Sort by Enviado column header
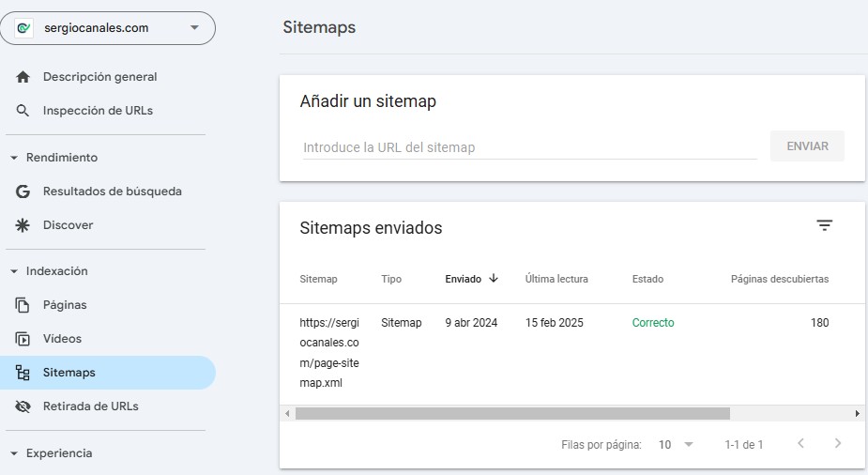The width and height of the screenshot is (868, 475). (x=464, y=279)
